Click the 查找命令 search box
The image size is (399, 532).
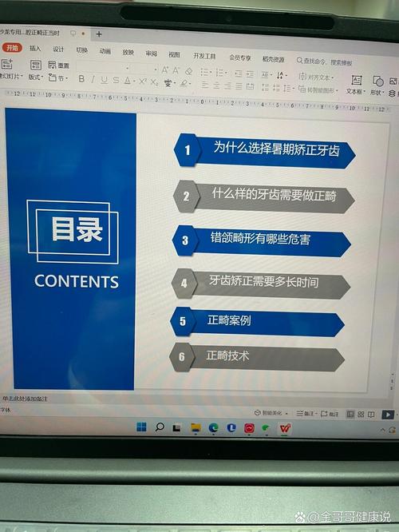[325, 62]
